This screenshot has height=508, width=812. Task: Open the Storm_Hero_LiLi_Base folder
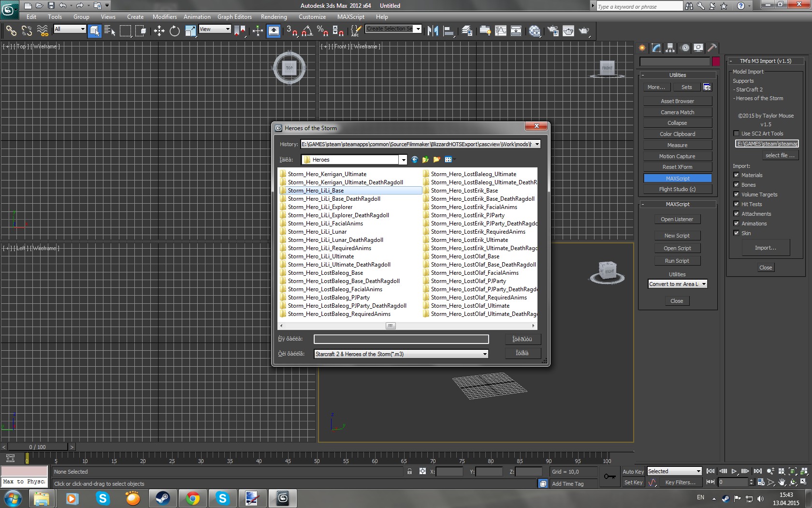pyautogui.click(x=316, y=191)
